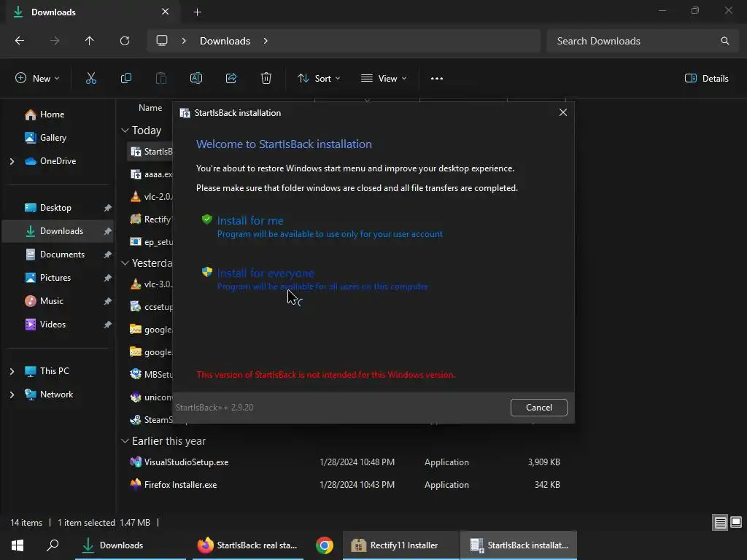
Task: Select Downloads in navigation pane
Action: point(58,231)
